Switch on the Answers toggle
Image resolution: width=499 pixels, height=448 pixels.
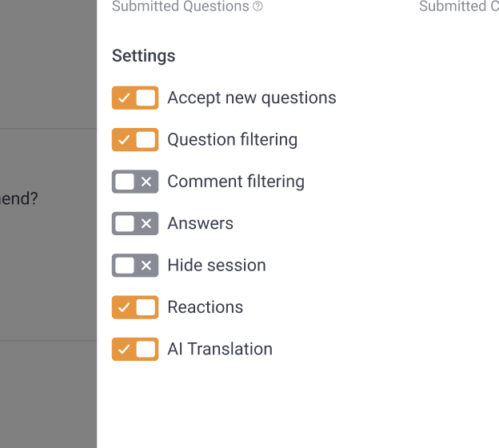coord(135,223)
